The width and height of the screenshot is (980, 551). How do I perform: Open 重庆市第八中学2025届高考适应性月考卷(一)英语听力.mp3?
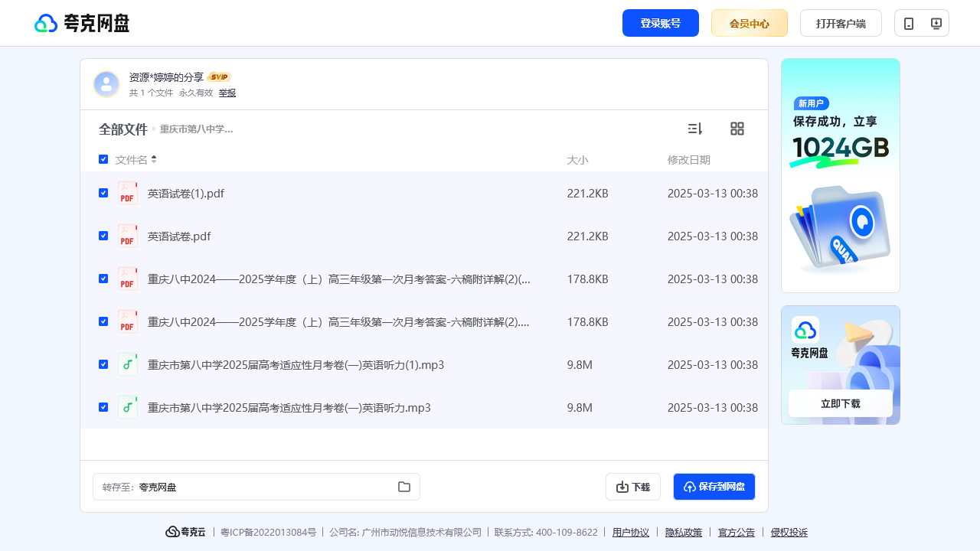(x=289, y=408)
